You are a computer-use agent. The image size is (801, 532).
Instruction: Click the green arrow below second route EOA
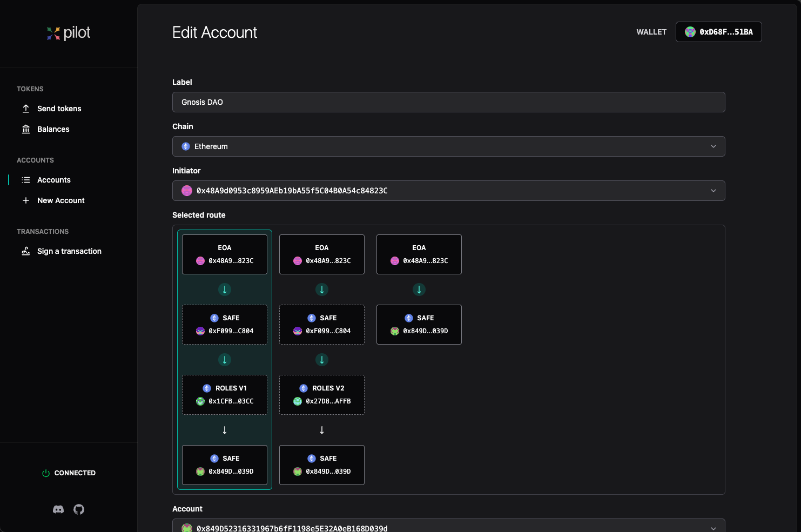pyautogui.click(x=322, y=289)
